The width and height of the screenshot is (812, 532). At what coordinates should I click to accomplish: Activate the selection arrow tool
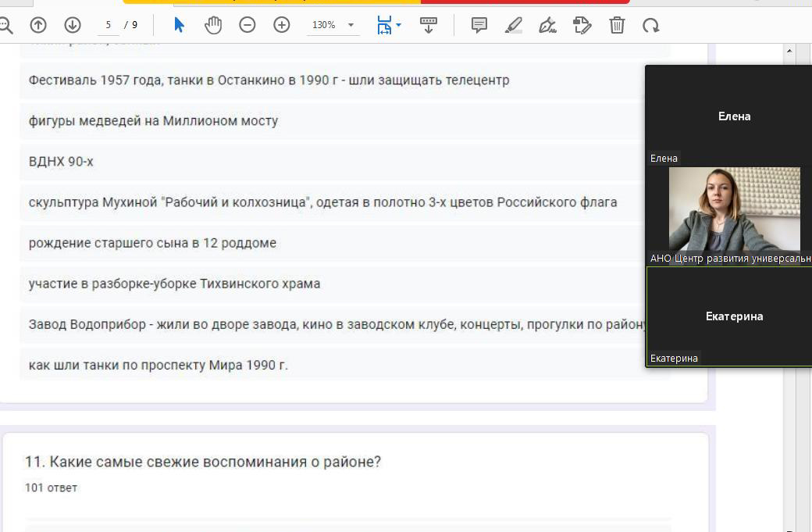[x=179, y=25]
